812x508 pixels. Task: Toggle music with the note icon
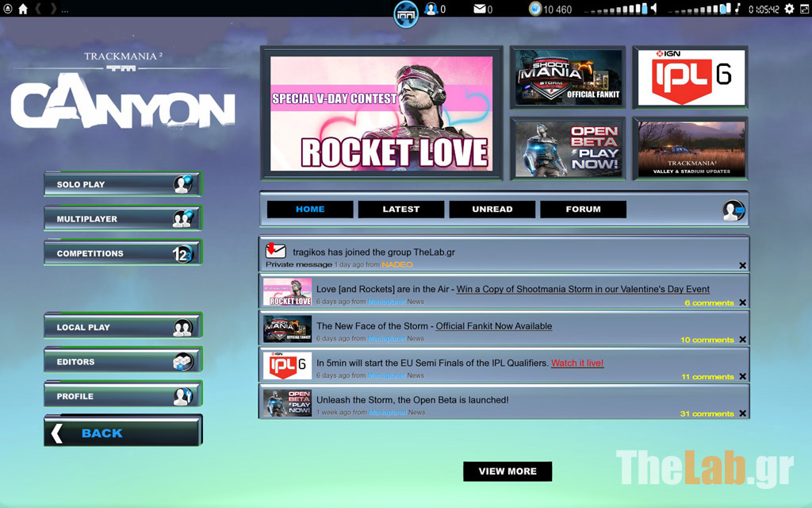point(738,9)
